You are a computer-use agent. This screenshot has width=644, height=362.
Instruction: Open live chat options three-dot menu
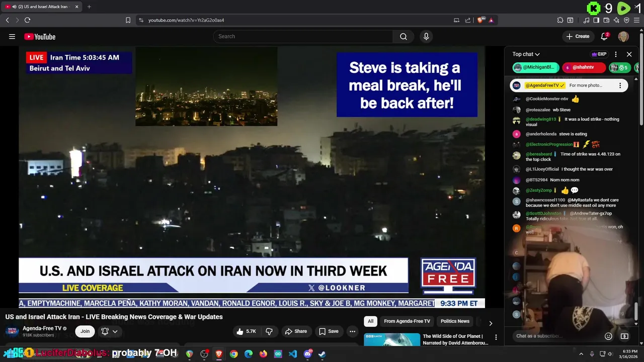point(616,54)
